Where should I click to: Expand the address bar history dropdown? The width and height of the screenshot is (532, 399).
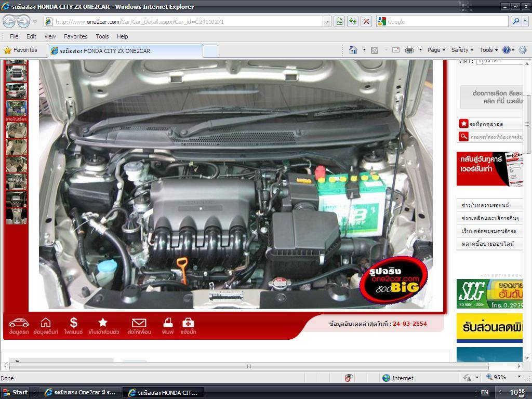[x=327, y=21]
